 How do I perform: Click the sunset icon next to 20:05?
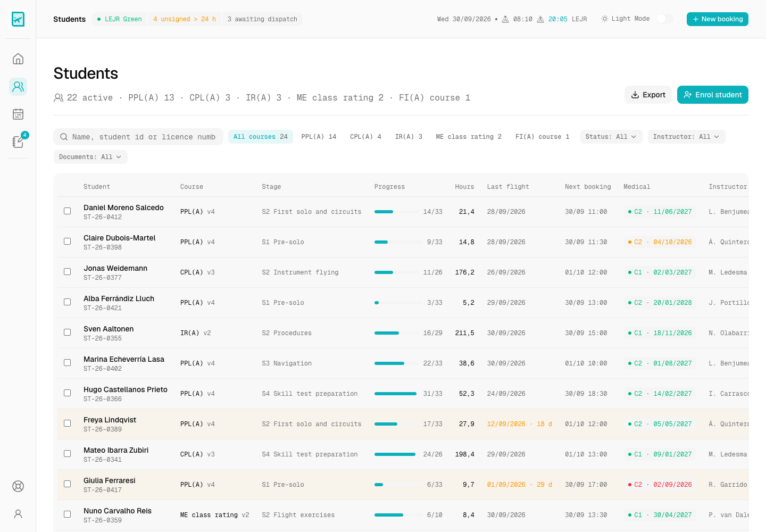pyautogui.click(x=540, y=19)
